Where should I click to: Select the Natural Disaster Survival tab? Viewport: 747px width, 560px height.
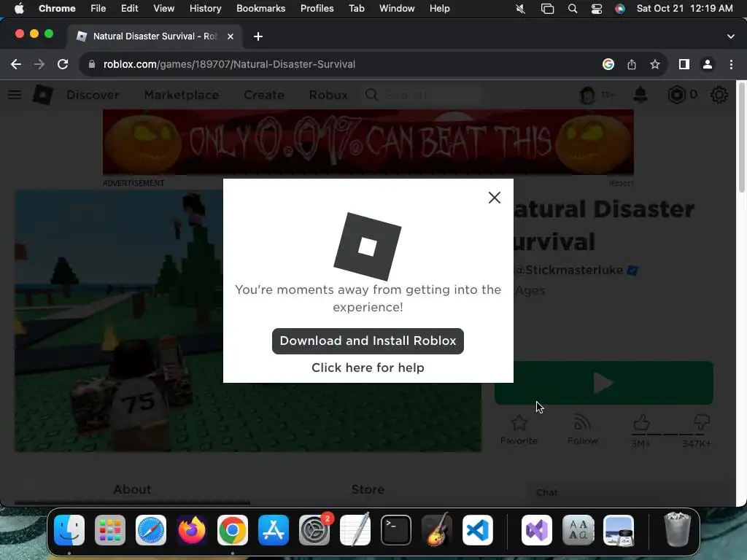click(x=155, y=36)
